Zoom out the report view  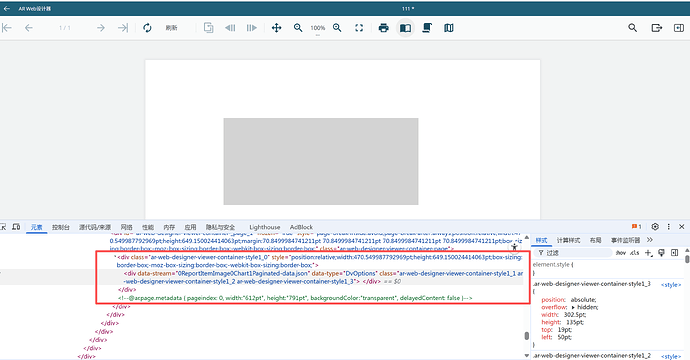(x=298, y=28)
